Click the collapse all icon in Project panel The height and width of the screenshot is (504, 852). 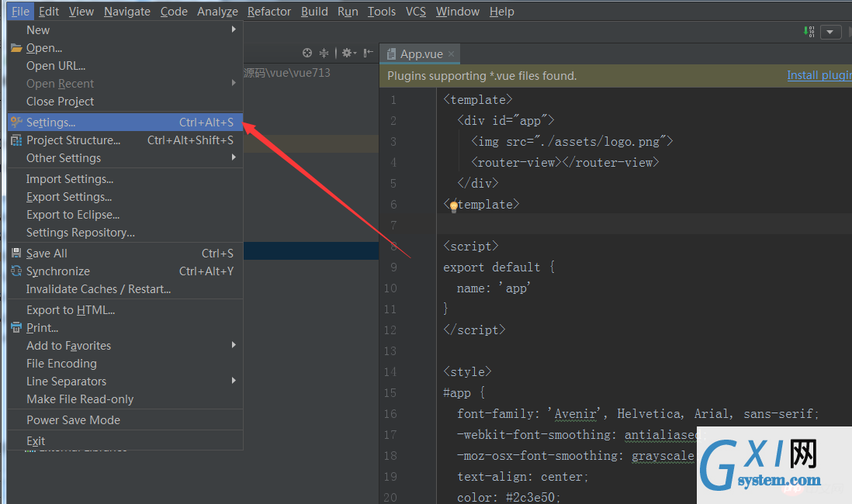click(324, 53)
